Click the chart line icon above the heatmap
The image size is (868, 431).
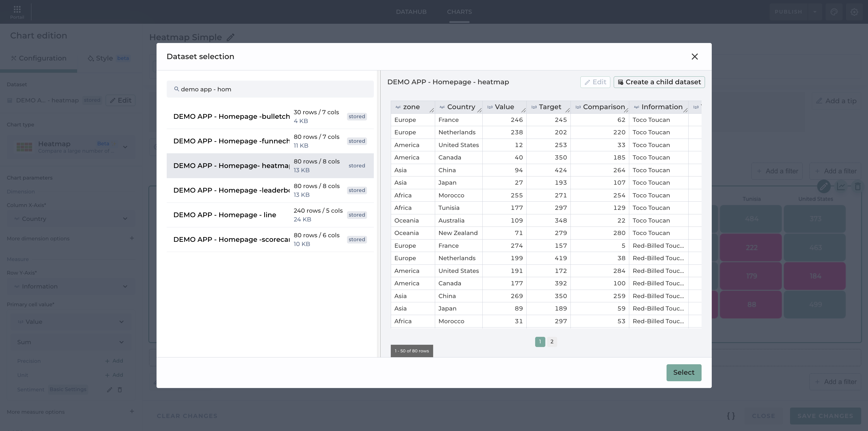pos(841,186)
